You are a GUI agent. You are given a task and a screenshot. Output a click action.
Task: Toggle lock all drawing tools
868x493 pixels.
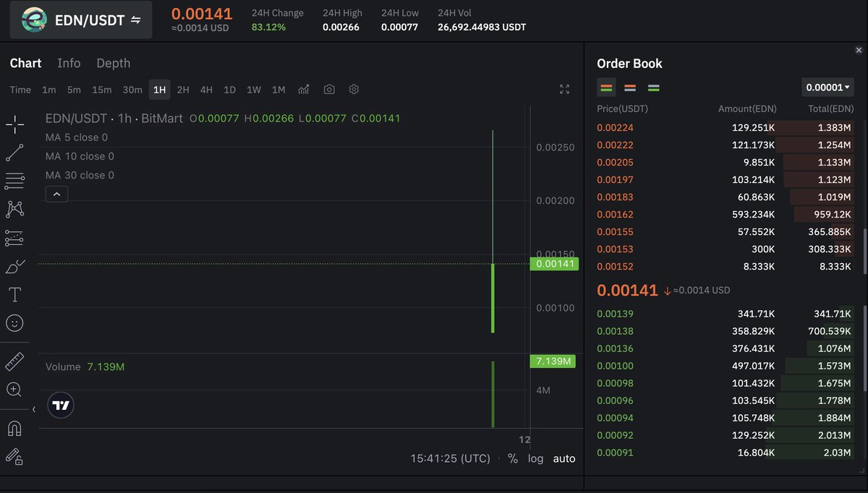coord(14,456)
